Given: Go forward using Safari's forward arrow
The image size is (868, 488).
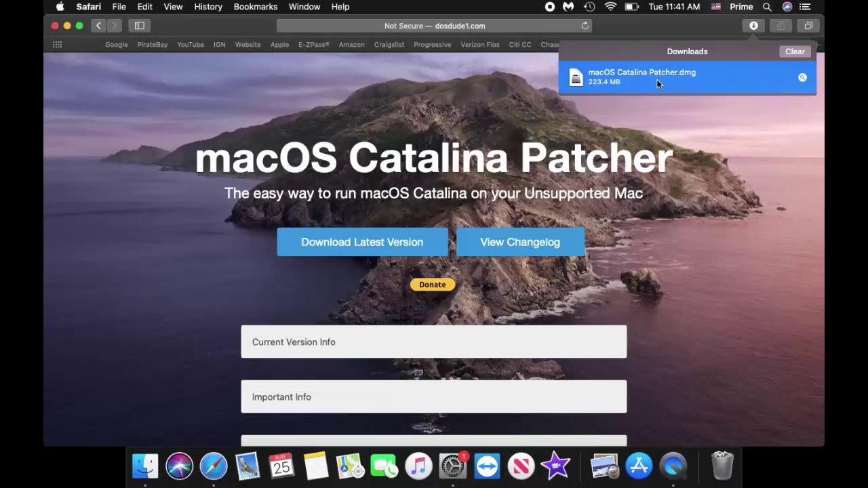Looking at the screenshot, I should tap(114, 26).
